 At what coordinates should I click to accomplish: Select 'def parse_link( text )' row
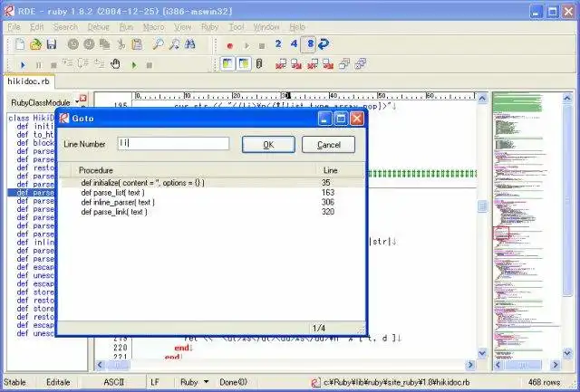tap(212, 212)
